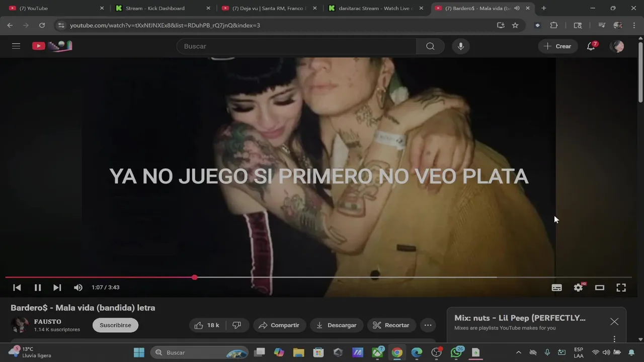Go to YouTube home via the logo
Image resolution: width=644 pixels, height=362 pixels.
pyautogui.click(x=52, y=46)
